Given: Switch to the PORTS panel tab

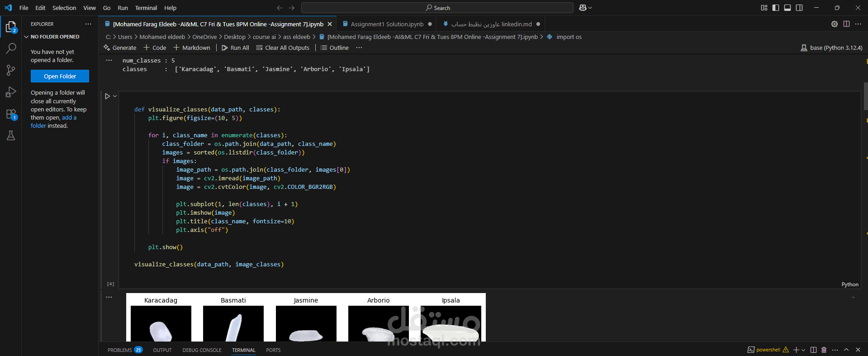Looking at the screenshot, I should tap(273, 350).
